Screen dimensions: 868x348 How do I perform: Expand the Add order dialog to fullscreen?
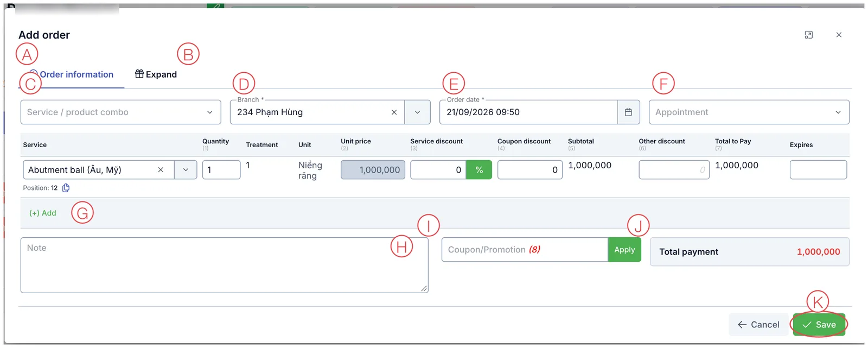[x=808, y=35]
